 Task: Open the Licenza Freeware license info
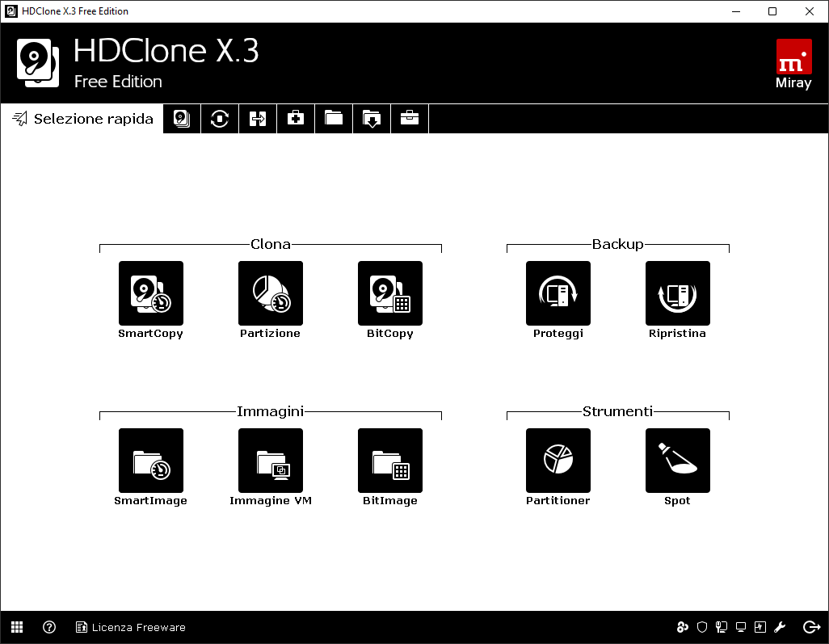[x=131, y=627]
